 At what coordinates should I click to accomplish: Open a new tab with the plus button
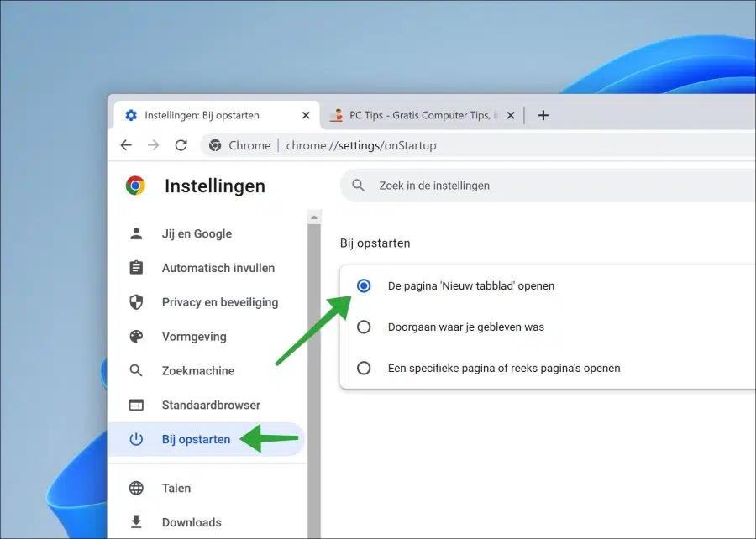tap(543, 115)
